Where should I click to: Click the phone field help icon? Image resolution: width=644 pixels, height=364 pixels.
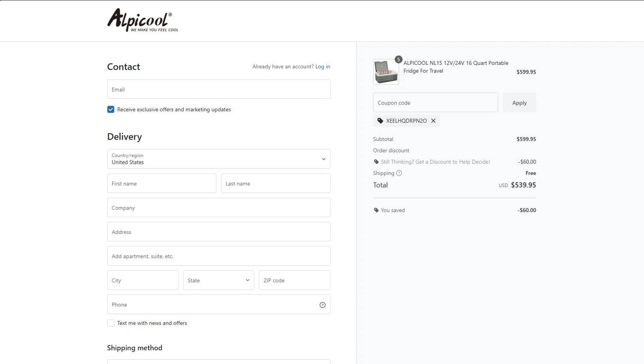coord(322,305)
